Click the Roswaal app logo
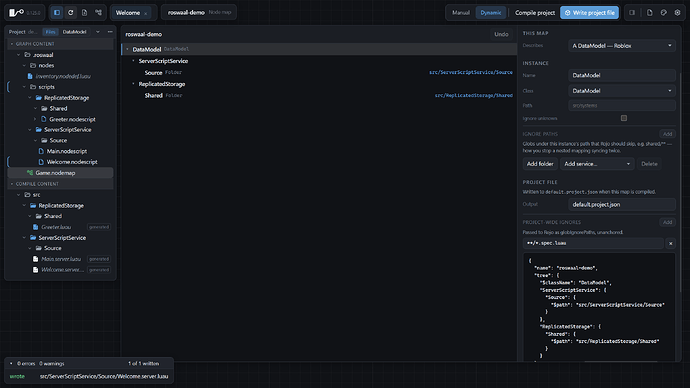690x388 pixels. 16,12
